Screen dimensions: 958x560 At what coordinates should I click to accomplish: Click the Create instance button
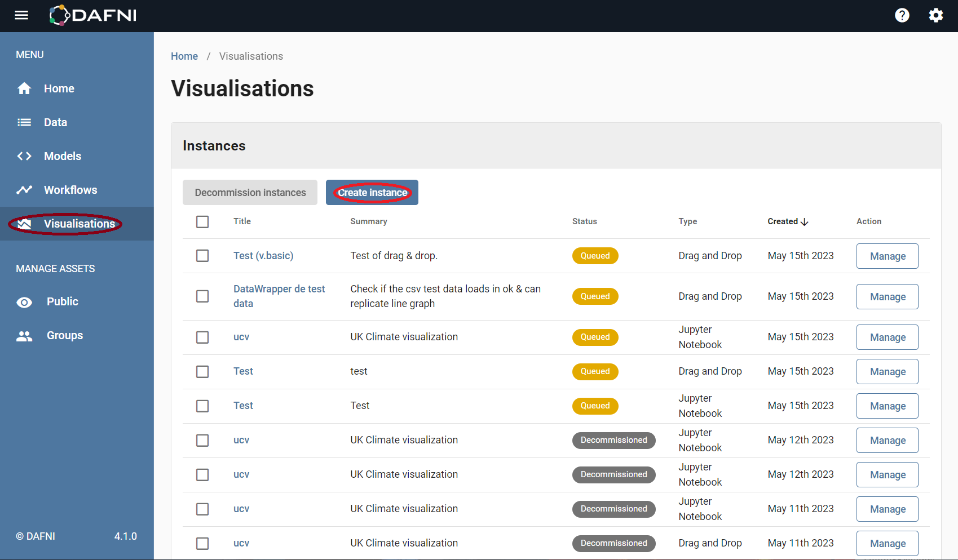pos(372,192)
